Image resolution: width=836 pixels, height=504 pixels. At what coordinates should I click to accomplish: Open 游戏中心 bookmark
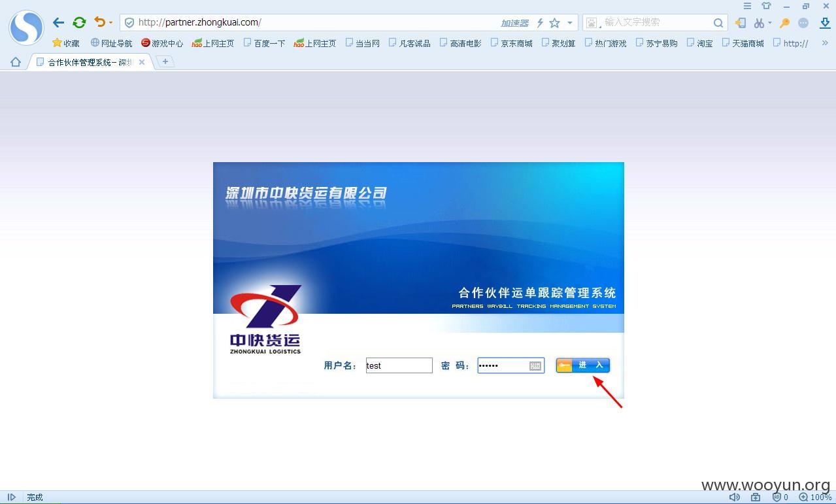162,43
